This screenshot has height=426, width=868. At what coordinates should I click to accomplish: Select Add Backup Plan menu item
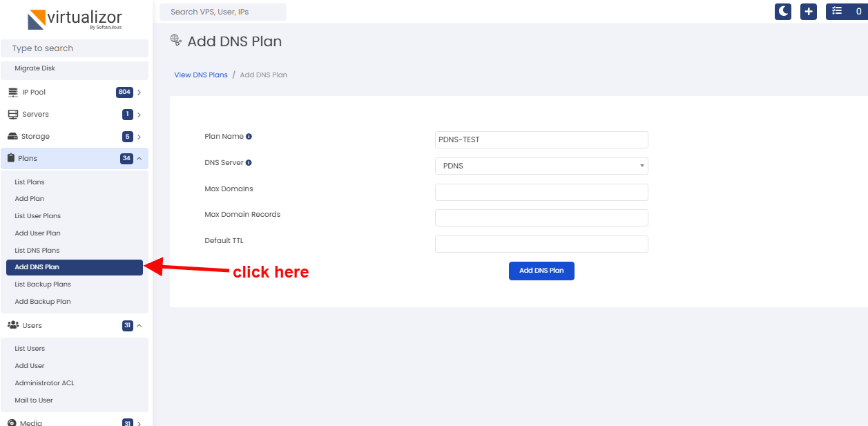43,302
